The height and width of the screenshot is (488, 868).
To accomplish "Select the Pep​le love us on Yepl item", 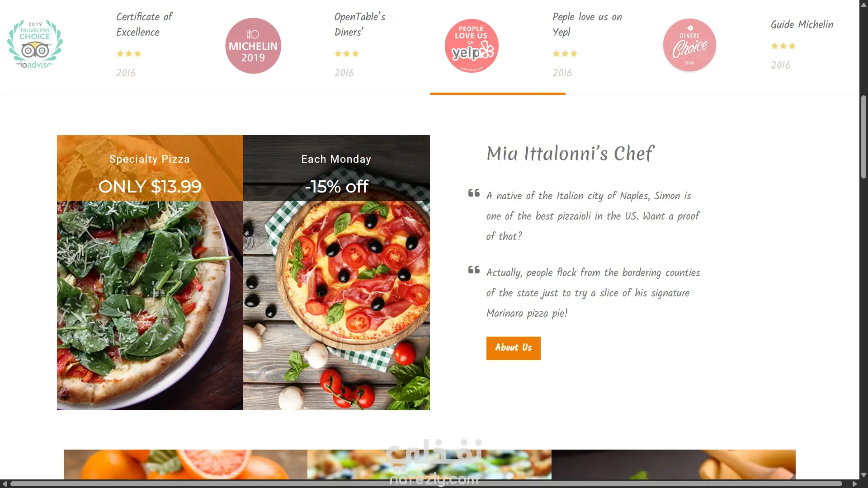I will click(587, 24).
